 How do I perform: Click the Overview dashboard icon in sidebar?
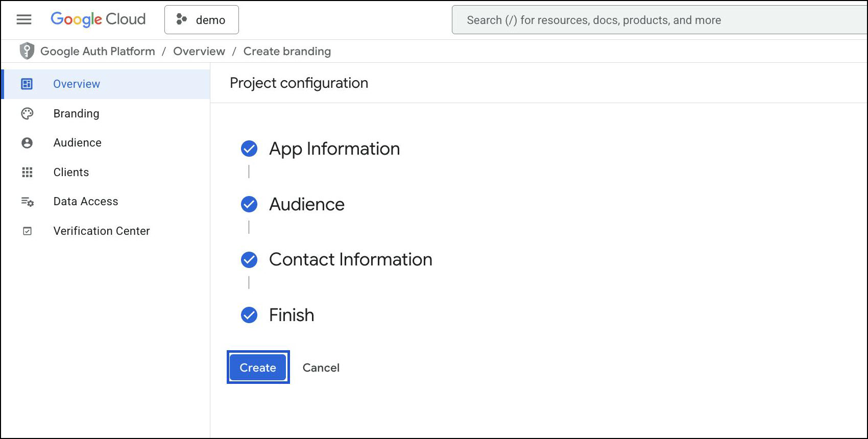click(x=27, y=84)
